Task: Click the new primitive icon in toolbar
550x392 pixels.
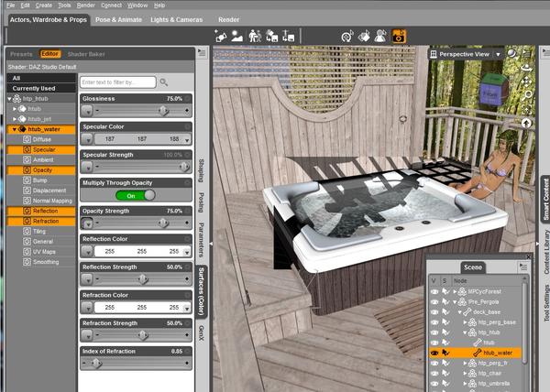Action: pyautogui.click(x=220, y=36)
